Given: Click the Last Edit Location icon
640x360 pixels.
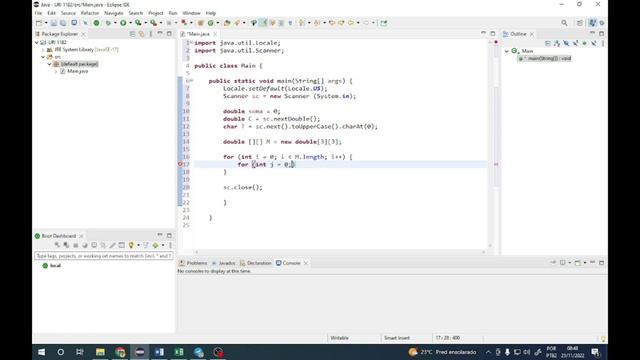Looking at the screenshot, I should point(332,23).
